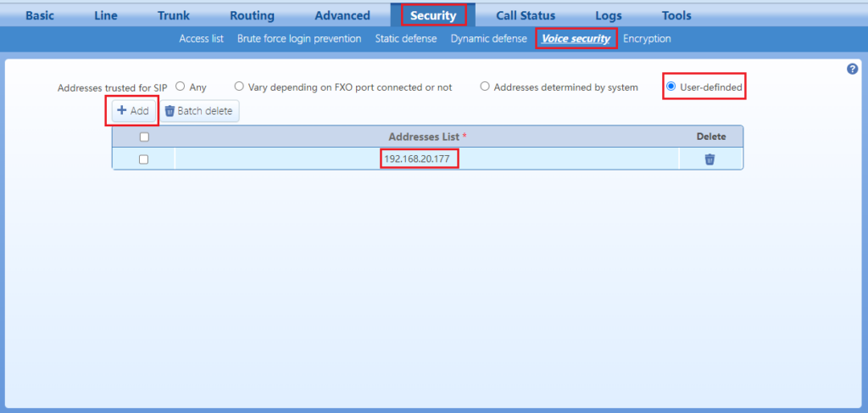Screen dimensions: 868x413
Task: Click the help question mark icon
Action: pyautogui.click(x=852, y=70)
